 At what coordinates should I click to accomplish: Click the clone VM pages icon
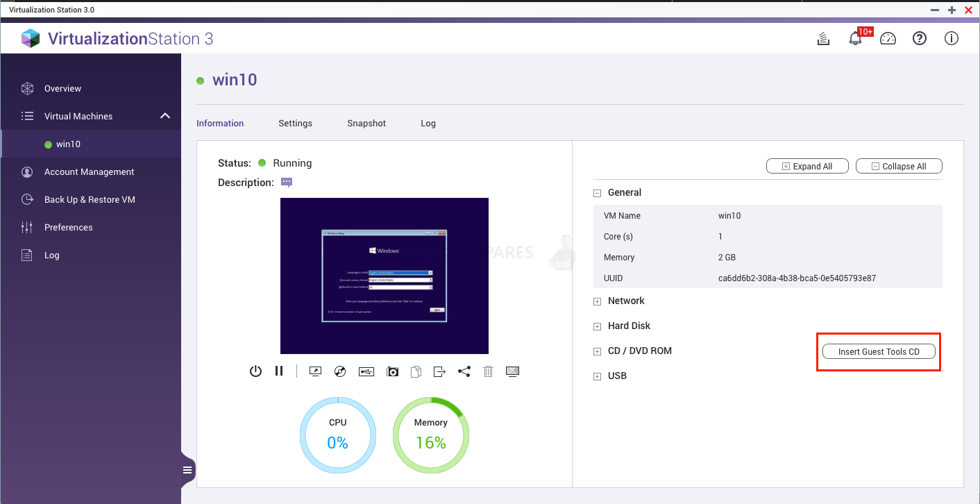416,371
